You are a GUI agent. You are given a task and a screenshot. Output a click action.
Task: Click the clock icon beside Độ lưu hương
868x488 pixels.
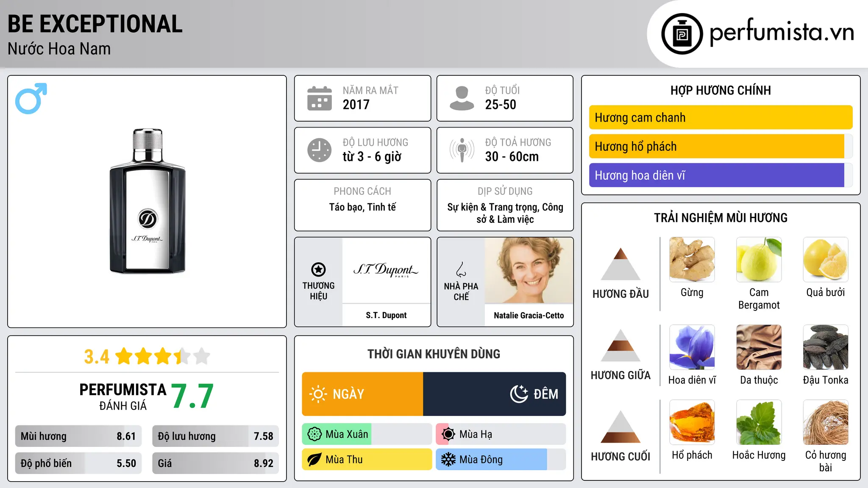(x=320, y=150)
